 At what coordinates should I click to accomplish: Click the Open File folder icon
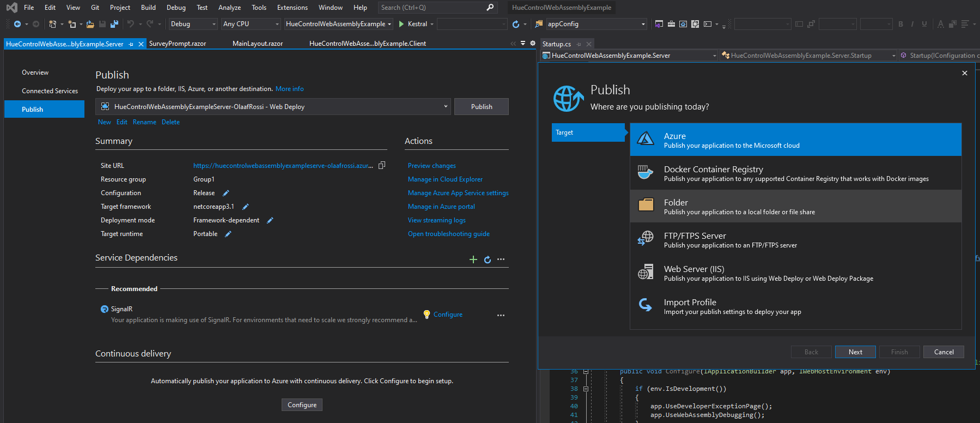coord(90,24)
